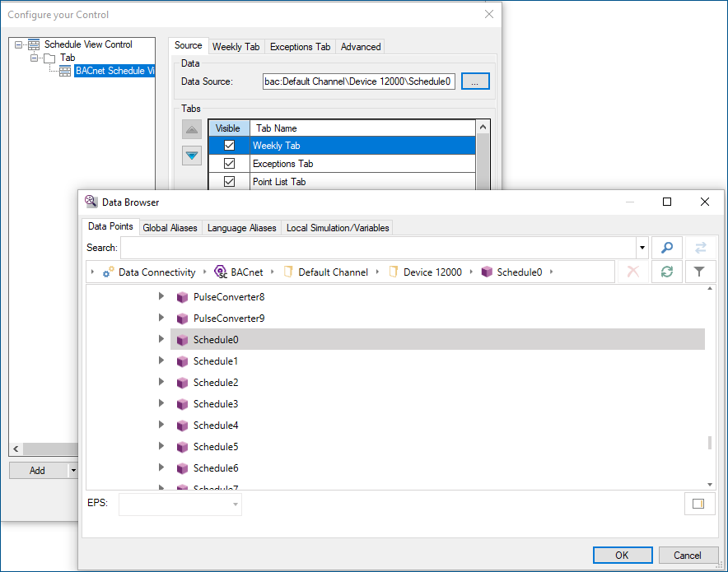Open the Exceptions Tab settings tab
Viewport: 728px width, 572px height.
pos(300,47)
